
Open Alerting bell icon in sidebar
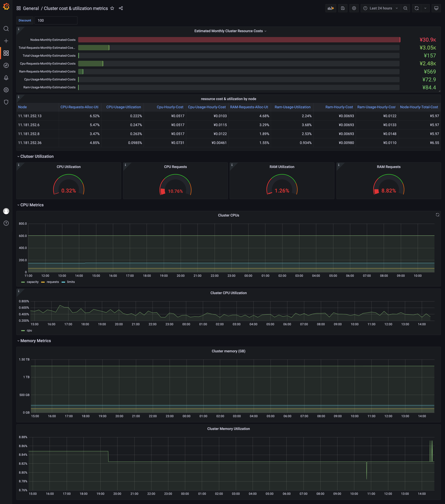[x=6, y=78]
